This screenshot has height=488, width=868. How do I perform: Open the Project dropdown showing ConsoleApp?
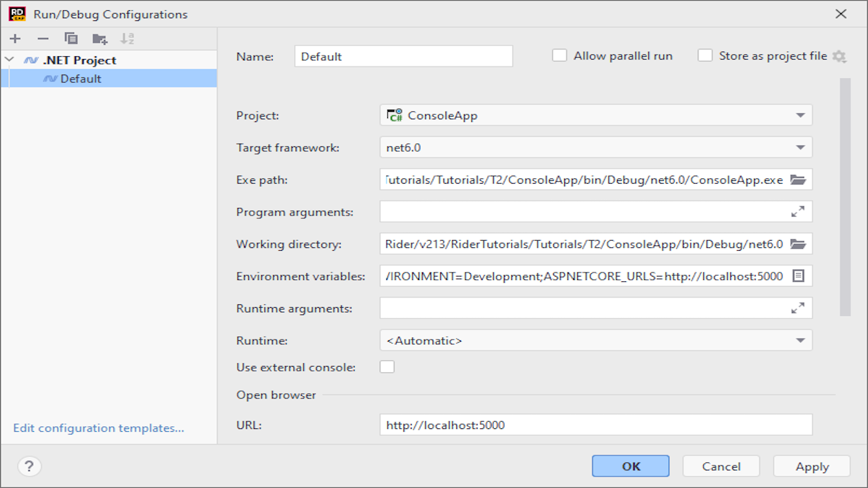595,115
